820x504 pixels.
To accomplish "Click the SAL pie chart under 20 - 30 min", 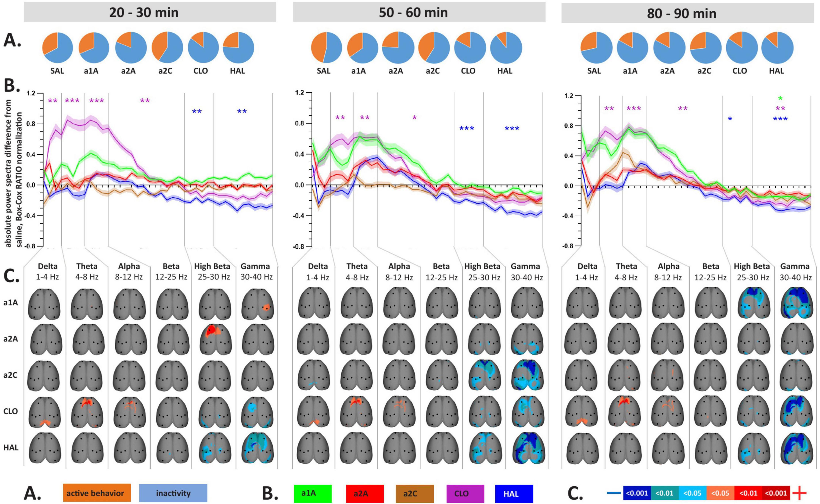I will [x=57, y=48].
